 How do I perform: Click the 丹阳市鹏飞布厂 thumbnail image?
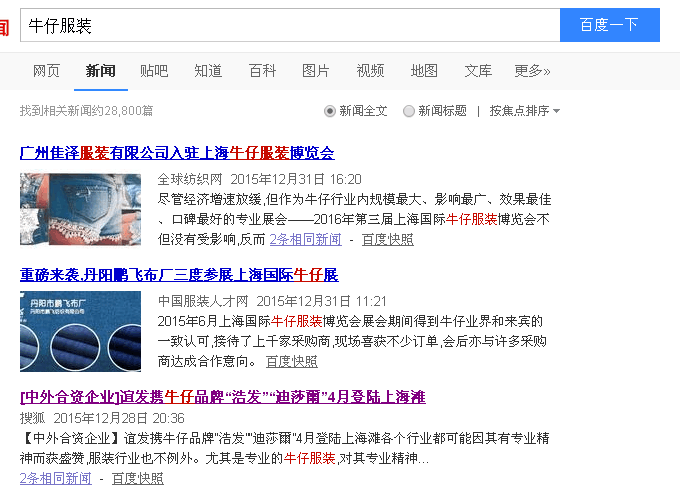tap(81, 331)
